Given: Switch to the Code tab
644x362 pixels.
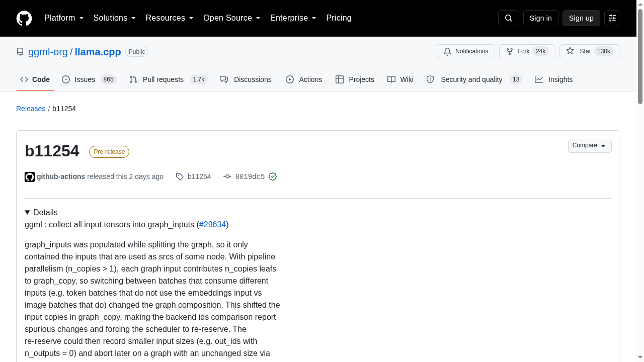Looking at the screenshot, I should (x=35, y=79).
